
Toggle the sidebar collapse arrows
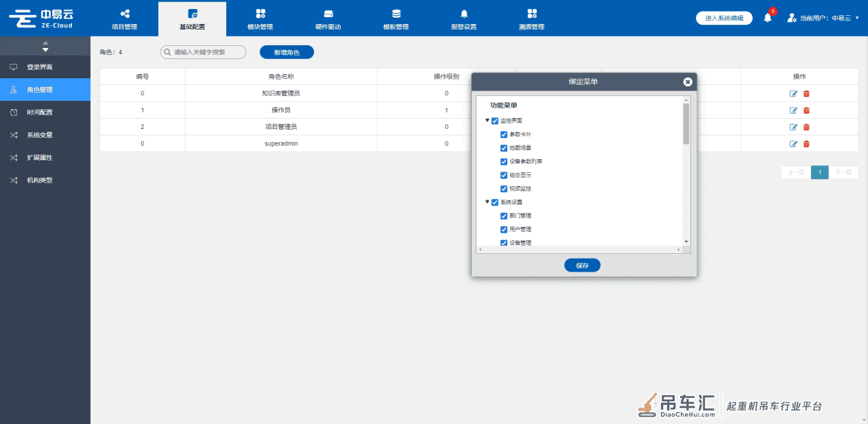[45, 46]
